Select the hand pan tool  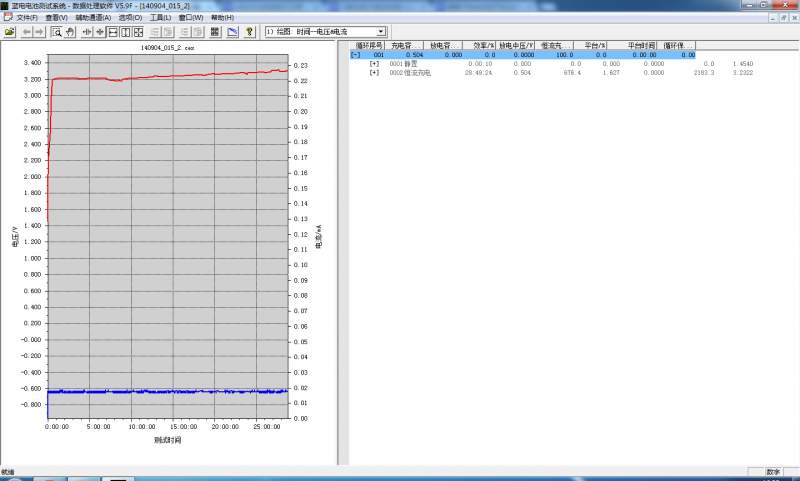coord(70,32)
